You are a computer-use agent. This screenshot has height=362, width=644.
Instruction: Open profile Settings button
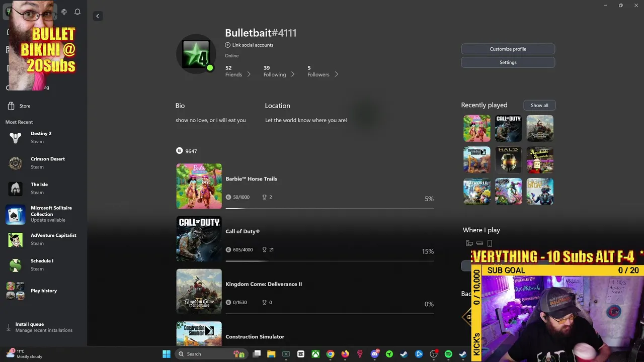click(x=508, y=62)
